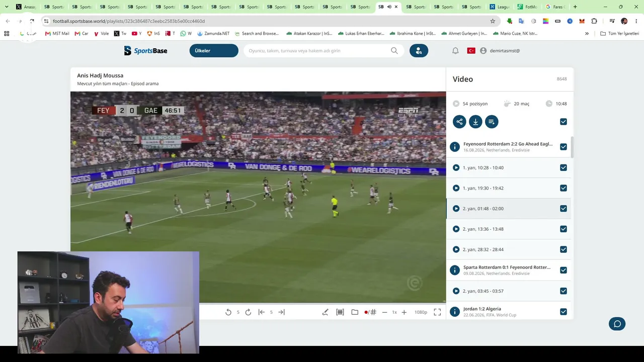Image resolution: width=644 pixels, height=362 pixels.
Task: Rewind video 5 seconds with counterclockwise arrow
Action: click(x=228, y=312)
